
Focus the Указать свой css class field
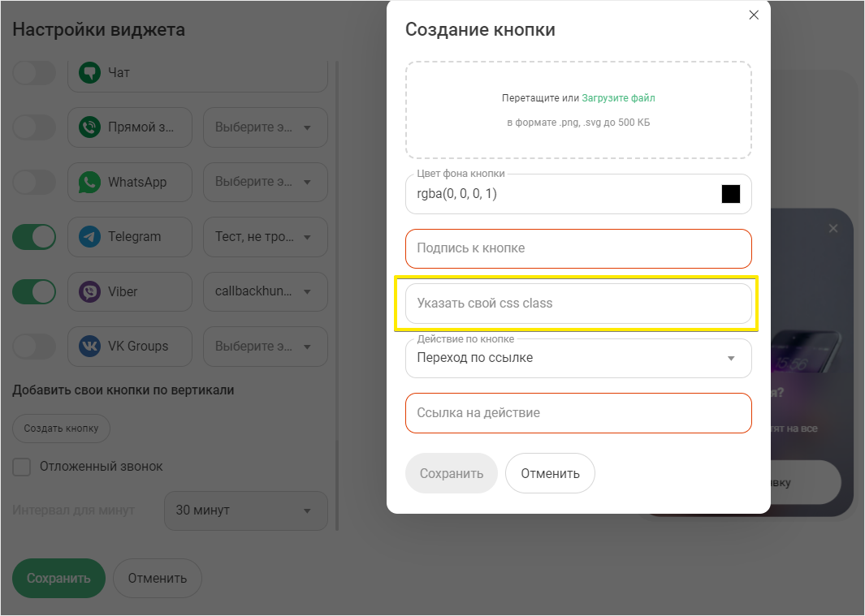(x=578, y=304)
